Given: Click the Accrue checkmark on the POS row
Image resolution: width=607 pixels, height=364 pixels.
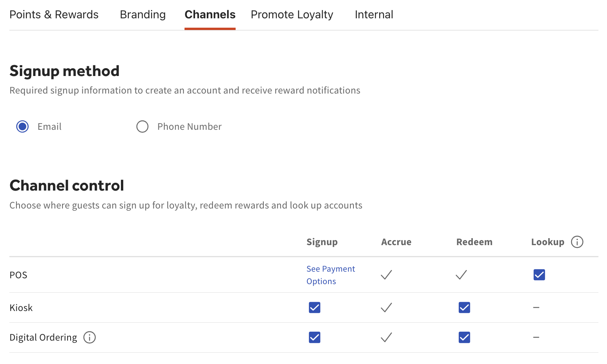Looking at the screenshot, I should pyautogui.click(x=386, y=275).
